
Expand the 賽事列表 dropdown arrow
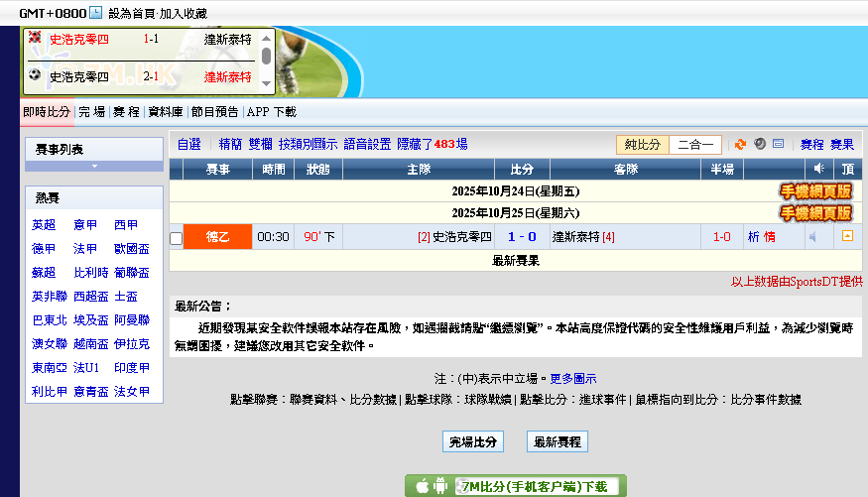point(94,166)
